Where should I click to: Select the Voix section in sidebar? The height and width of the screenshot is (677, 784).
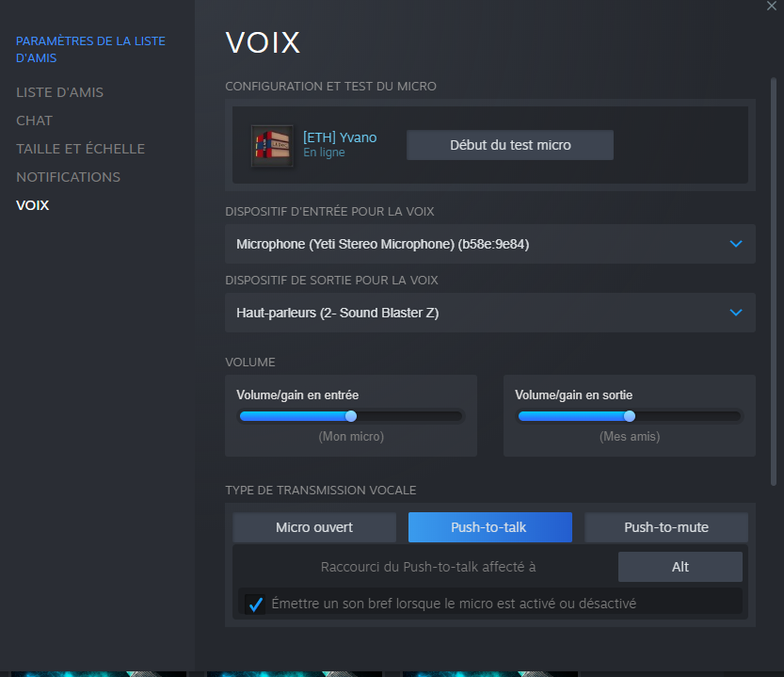click(x=33, y=205)
